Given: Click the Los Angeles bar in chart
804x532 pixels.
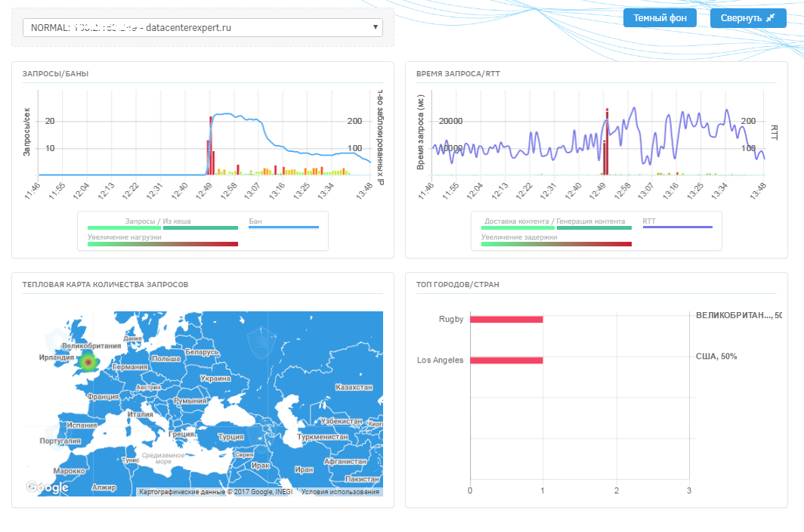Looking at the screenshot, I should pyautogui.click(x=506, y=360).
